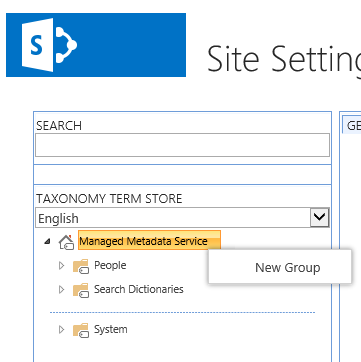Click the Taxonomy Term Store heading
This screenshot has width=361, height=362.
[x=109, y=199]
